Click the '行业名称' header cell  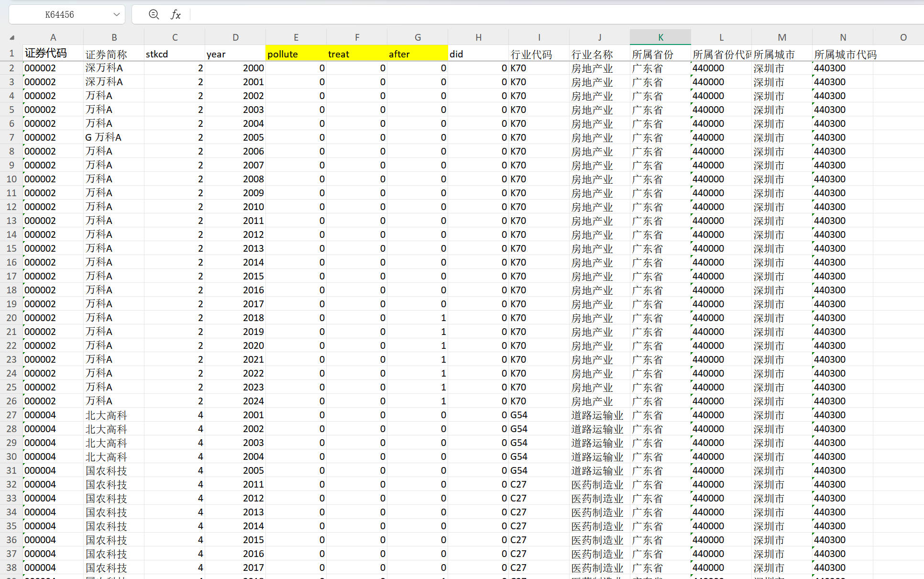pos(599,54)
